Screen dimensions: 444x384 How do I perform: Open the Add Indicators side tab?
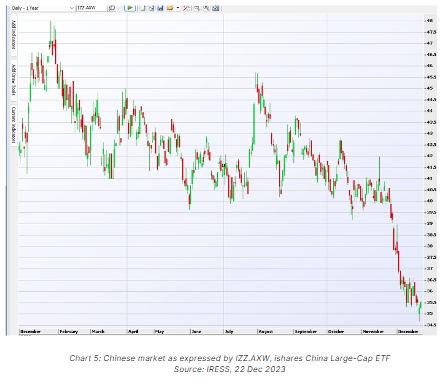point(14,34)
